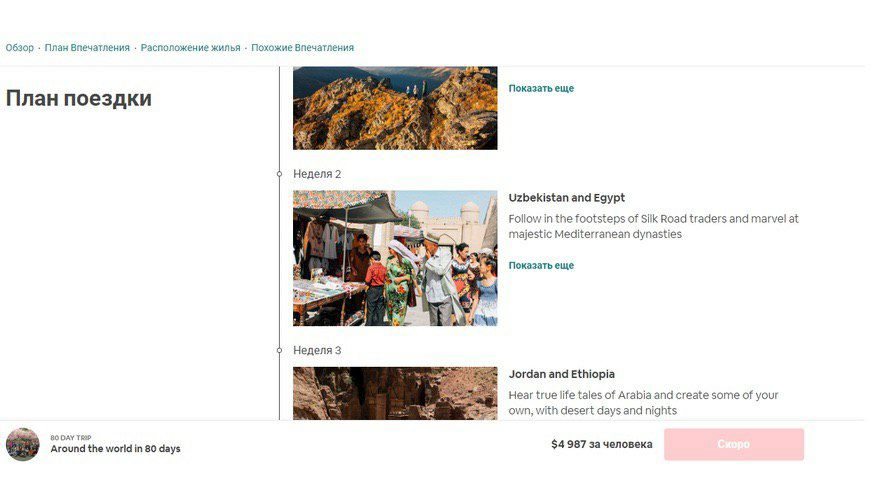
Task: Click the Uzbekistan and Egypt heading
Action: point(566,198)
